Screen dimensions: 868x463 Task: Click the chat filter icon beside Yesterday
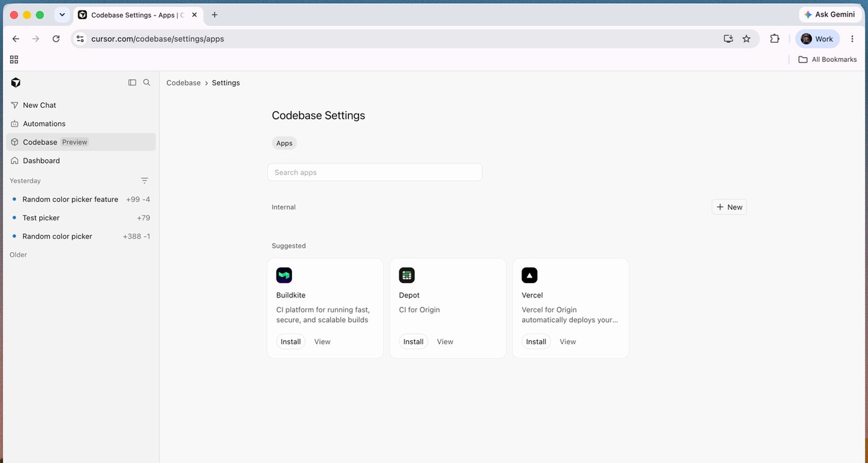coord(144,180)
